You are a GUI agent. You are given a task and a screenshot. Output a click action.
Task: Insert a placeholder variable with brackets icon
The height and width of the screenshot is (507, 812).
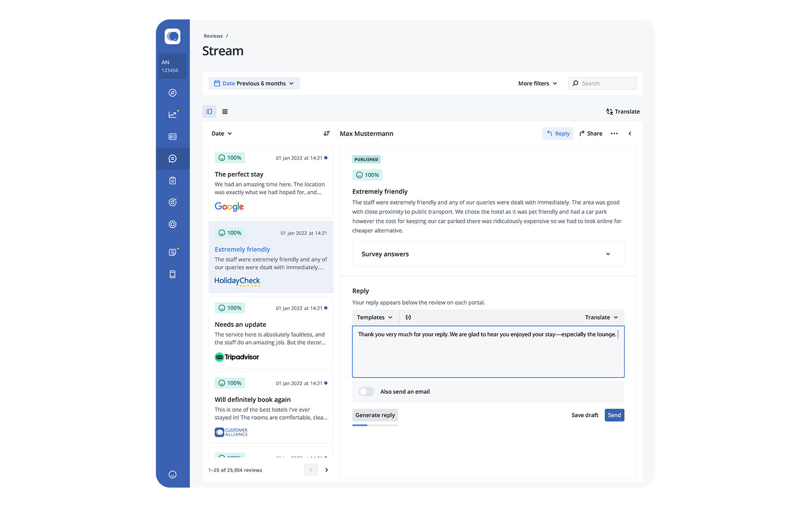tap(408, 317)
